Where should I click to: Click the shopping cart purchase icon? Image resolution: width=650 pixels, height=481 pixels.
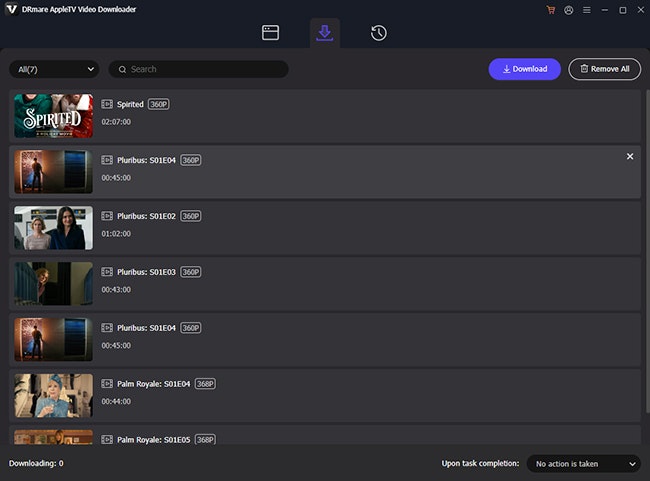click(x=551, y=10)
